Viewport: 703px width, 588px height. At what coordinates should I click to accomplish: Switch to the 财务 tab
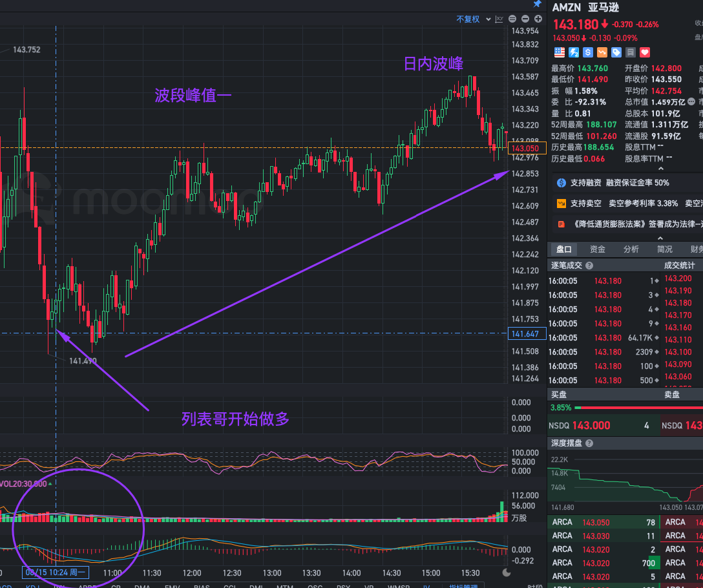(697, 249)
